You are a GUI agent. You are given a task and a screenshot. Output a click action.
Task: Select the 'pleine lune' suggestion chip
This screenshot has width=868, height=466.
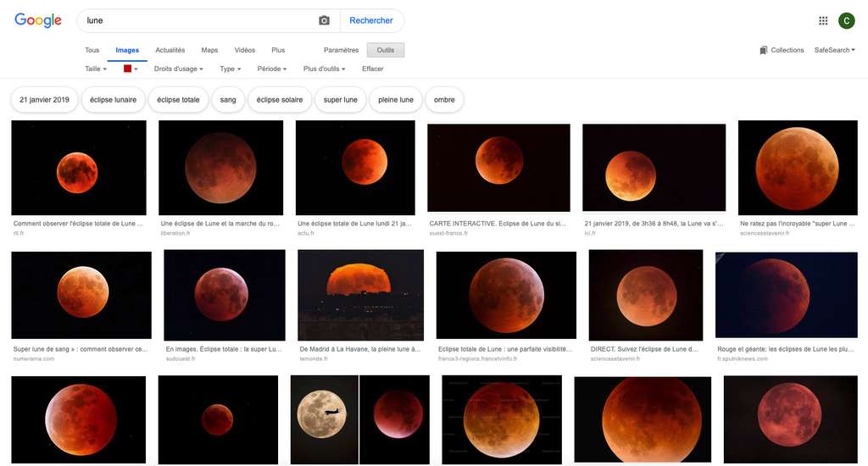(395, 100)
